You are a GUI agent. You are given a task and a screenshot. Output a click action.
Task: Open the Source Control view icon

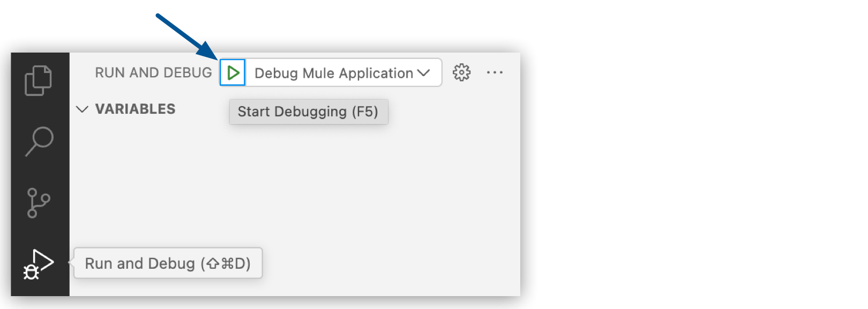[x=38, y=203]
